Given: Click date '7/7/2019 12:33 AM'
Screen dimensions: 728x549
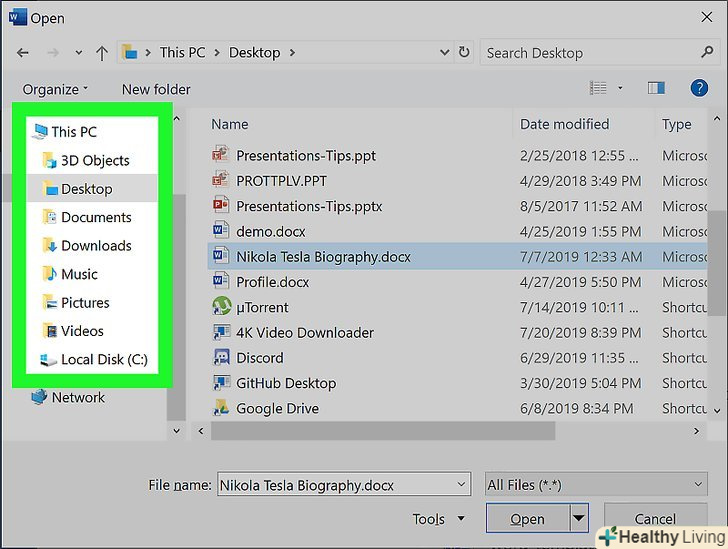Looking at the screenshot, I should pyautogui.click(x=581, y=256).
